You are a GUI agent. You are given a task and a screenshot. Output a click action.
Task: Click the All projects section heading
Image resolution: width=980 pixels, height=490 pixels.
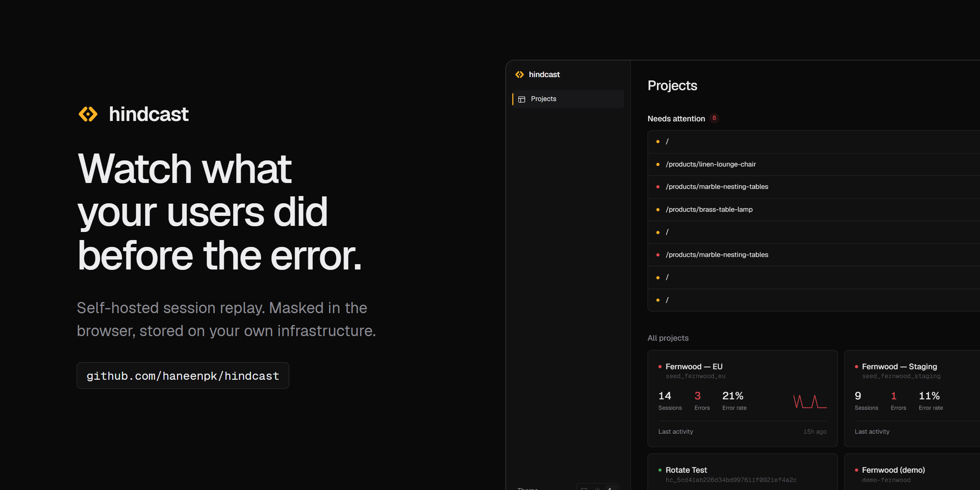click(x=668, y=338)
